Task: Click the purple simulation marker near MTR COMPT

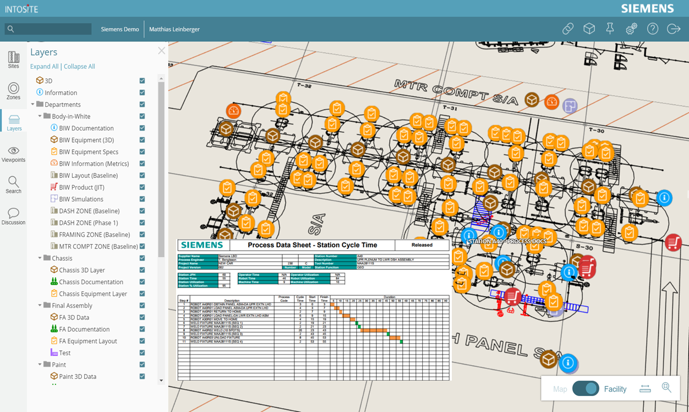Action: pyautogui.click(x=570, y=106)
